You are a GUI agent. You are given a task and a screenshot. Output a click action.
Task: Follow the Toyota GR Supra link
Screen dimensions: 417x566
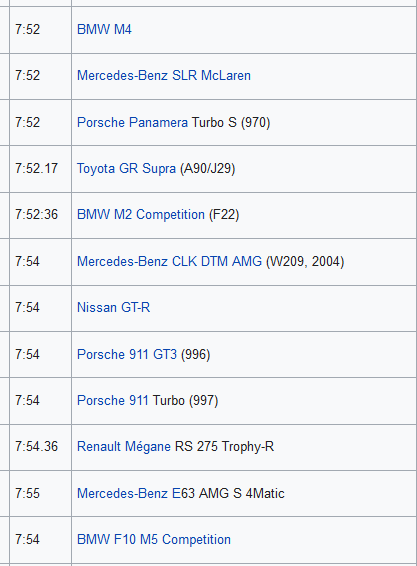click(x=126, y=169)
